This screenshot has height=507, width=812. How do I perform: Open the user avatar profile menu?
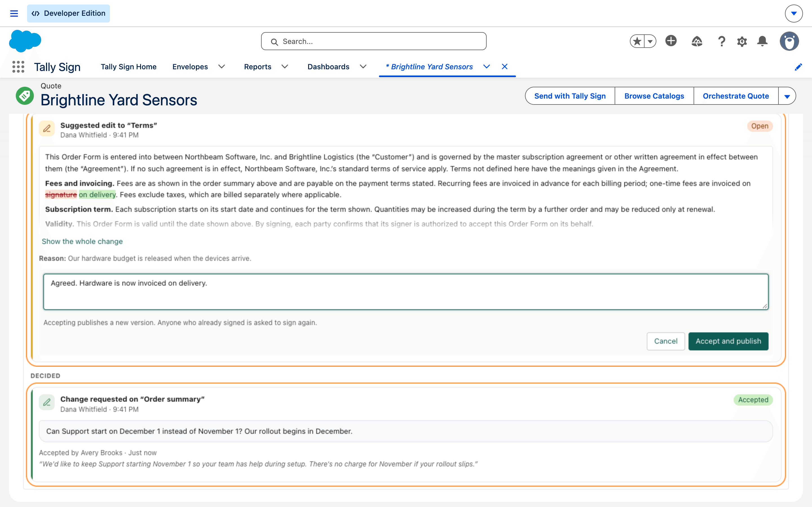tap(789, 41)
